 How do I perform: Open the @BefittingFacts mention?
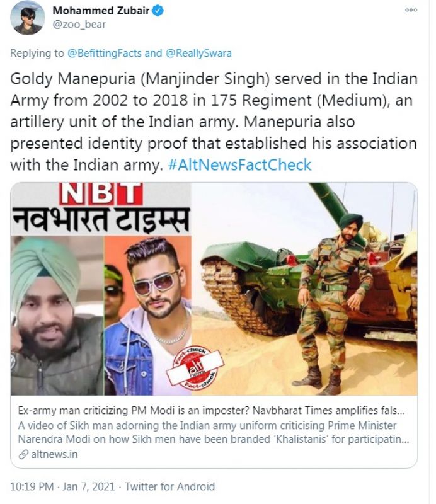tap(104, 53)
